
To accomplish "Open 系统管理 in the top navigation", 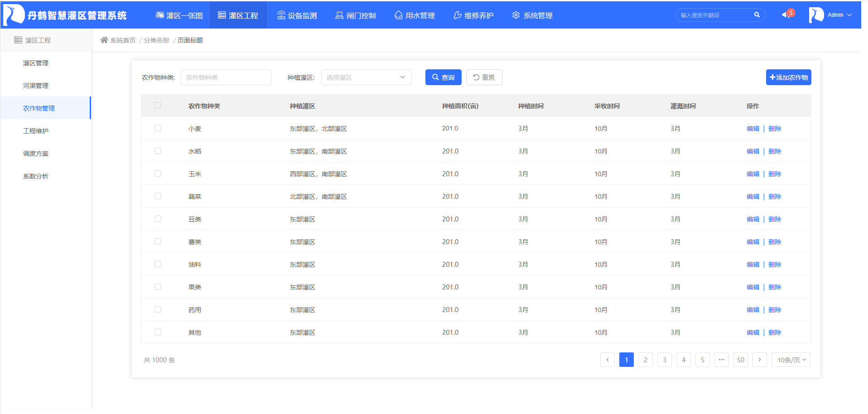I will (532, 15).
